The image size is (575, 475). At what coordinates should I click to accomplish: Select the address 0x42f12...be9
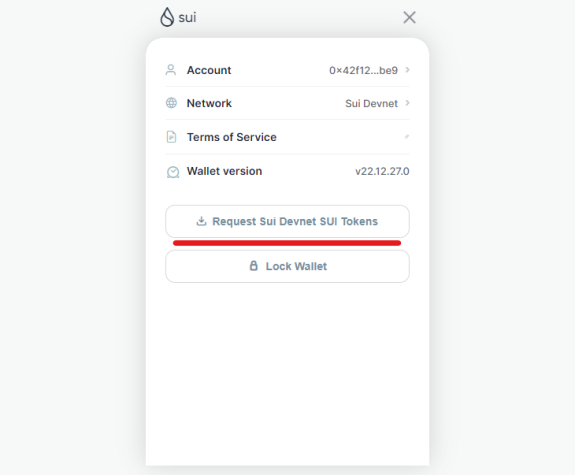pyautogui.click(x=363, y=70)
